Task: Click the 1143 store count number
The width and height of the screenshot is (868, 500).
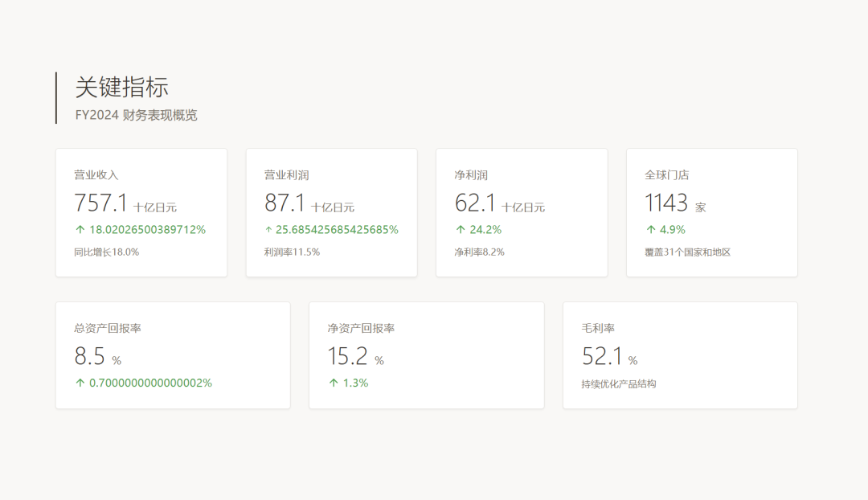Action: coord(665,203)
